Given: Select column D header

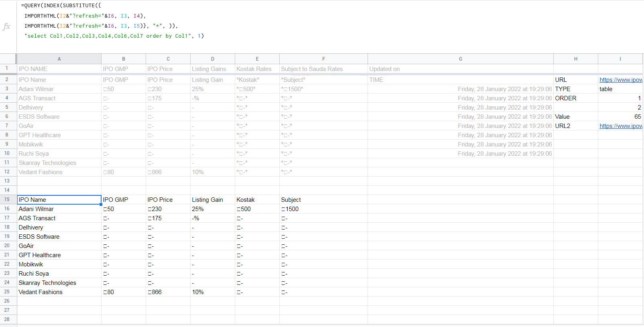Looking at the screenshot, I should (x=213, y=59).
